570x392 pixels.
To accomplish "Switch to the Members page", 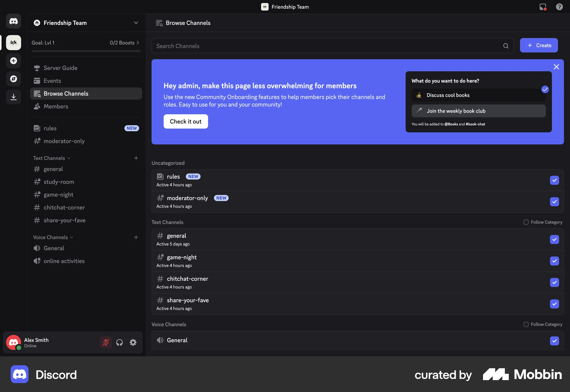I will click(x=56, y=106).
